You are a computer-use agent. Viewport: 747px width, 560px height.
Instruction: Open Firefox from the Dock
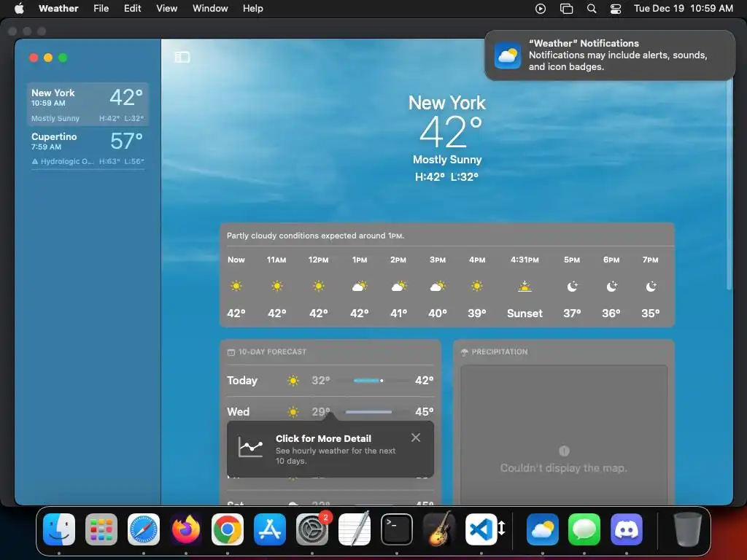click(186, 529)
